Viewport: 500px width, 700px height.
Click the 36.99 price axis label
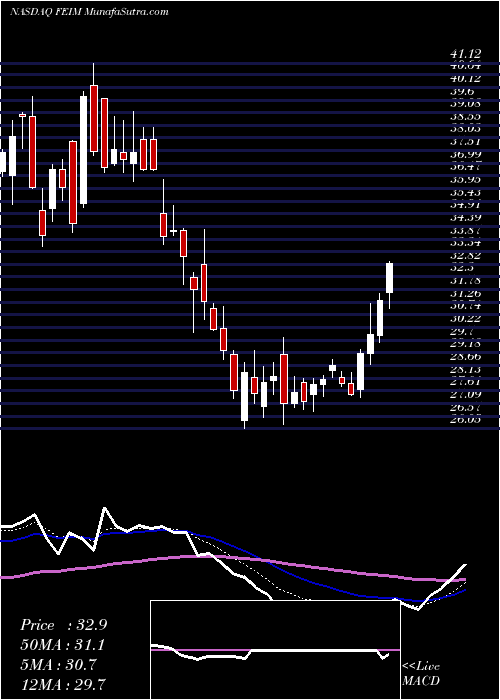point(466,154)
